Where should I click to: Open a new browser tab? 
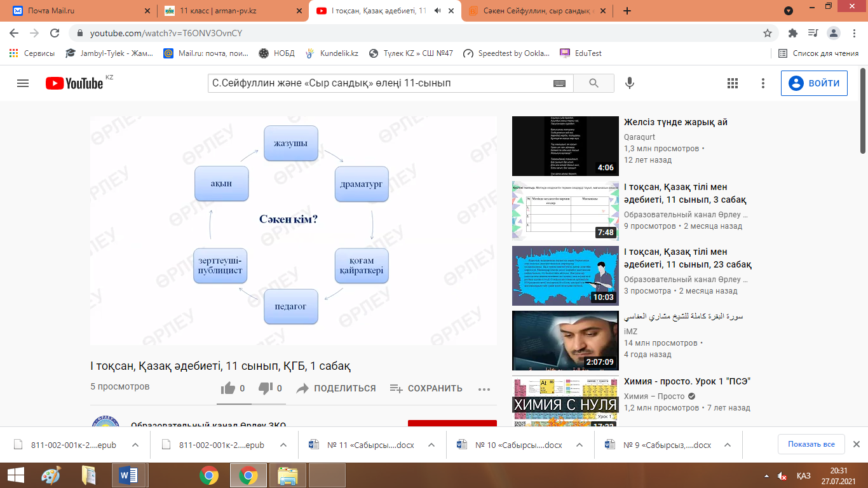coord(627,11)
